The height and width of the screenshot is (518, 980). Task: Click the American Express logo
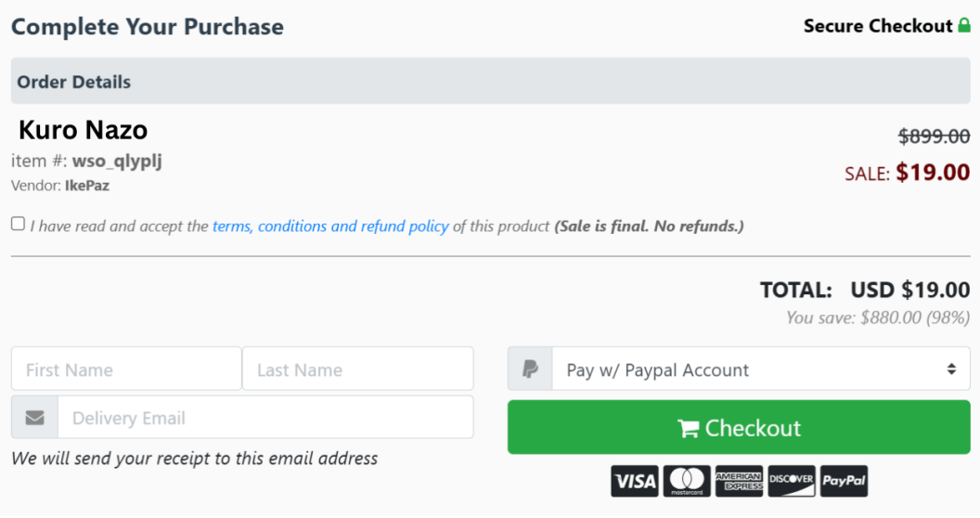pyautogui.click(x=740, y=481)
